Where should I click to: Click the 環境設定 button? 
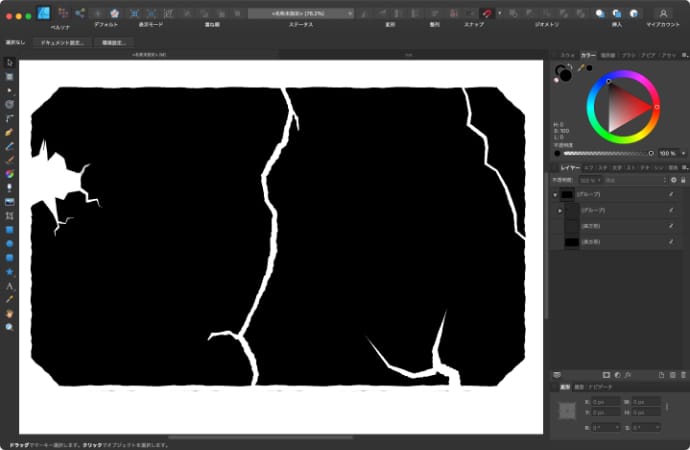(x=111, y=43)
